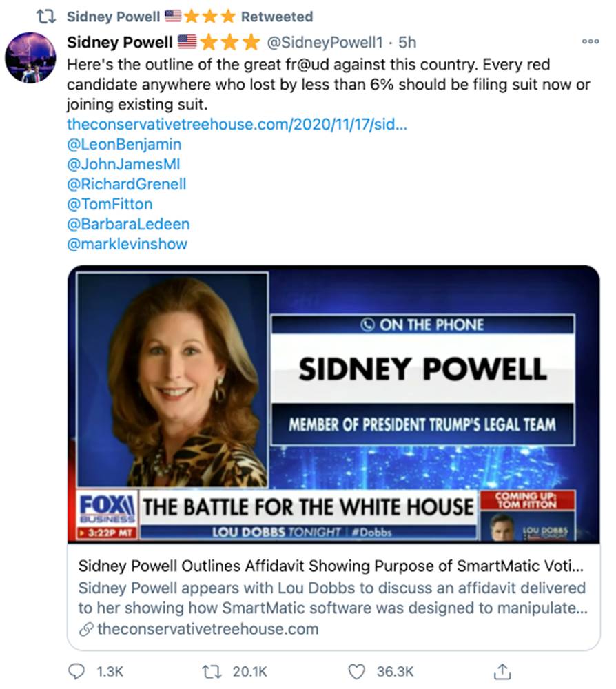Click 'Sidney Powell Retweeted' header text

point(189,17)
